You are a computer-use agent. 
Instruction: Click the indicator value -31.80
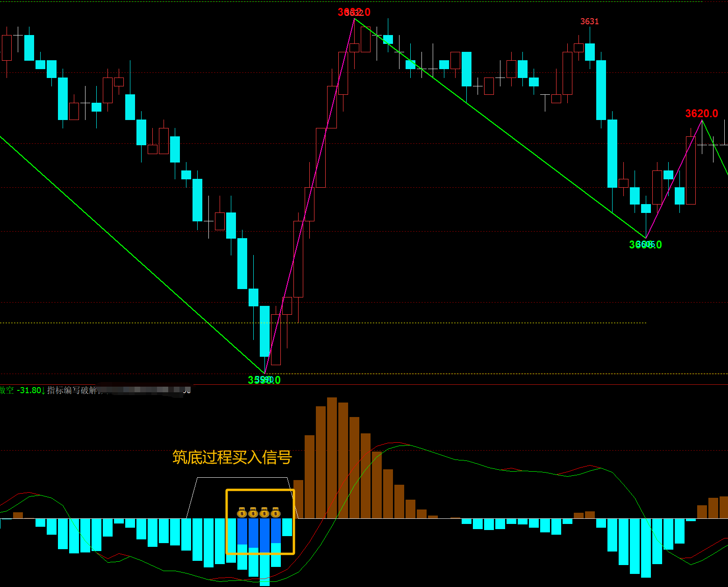(29, 390)
